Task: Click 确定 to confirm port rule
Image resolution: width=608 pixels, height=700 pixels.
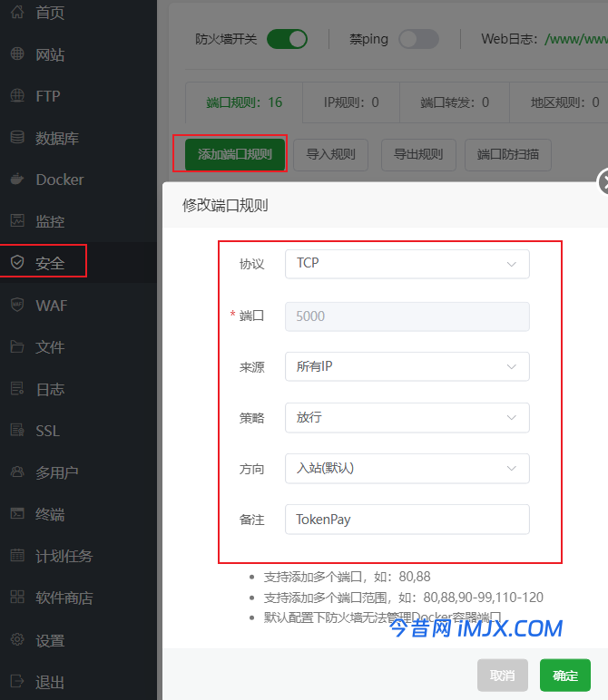Action: [x=565, y=675]
